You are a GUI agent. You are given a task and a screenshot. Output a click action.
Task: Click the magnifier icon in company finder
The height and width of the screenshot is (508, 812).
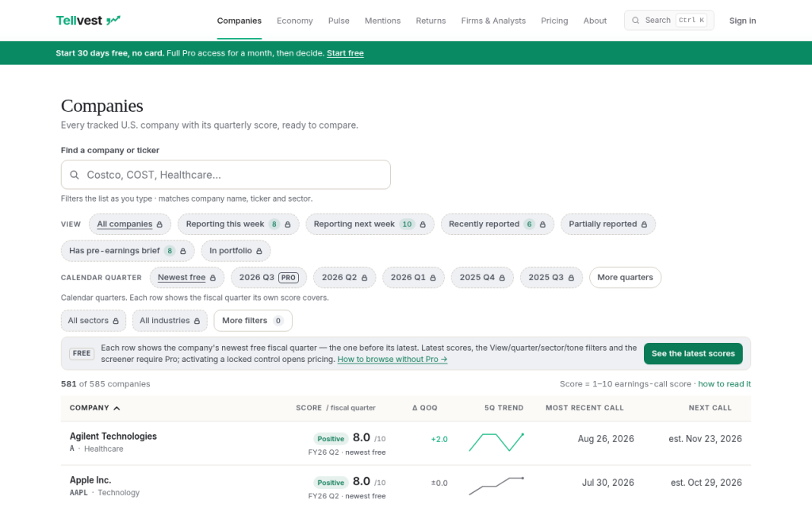click(75, 175)
